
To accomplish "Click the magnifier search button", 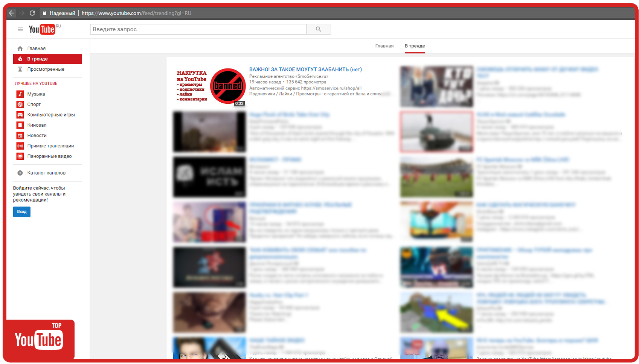I will (x=319, y=29).
